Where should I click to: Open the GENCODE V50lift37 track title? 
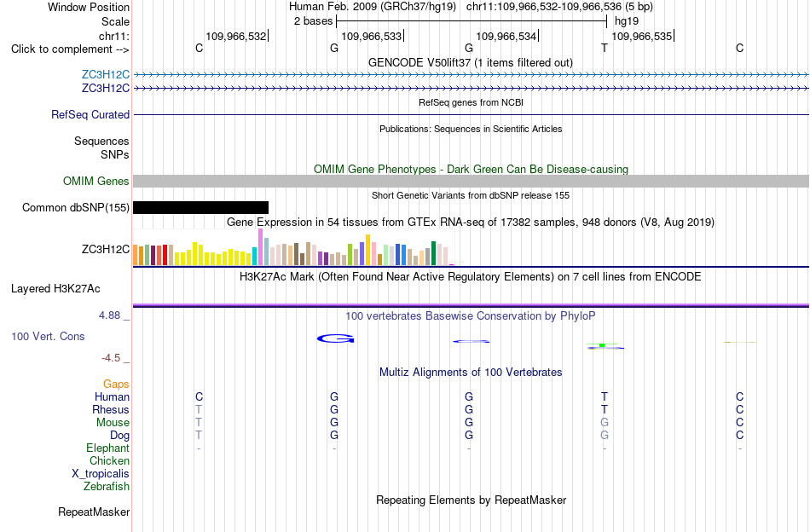470,62
